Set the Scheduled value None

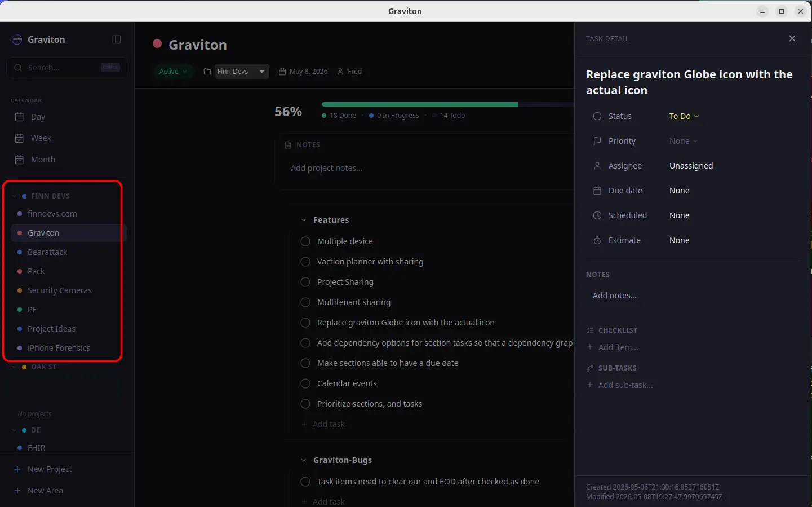680,215
